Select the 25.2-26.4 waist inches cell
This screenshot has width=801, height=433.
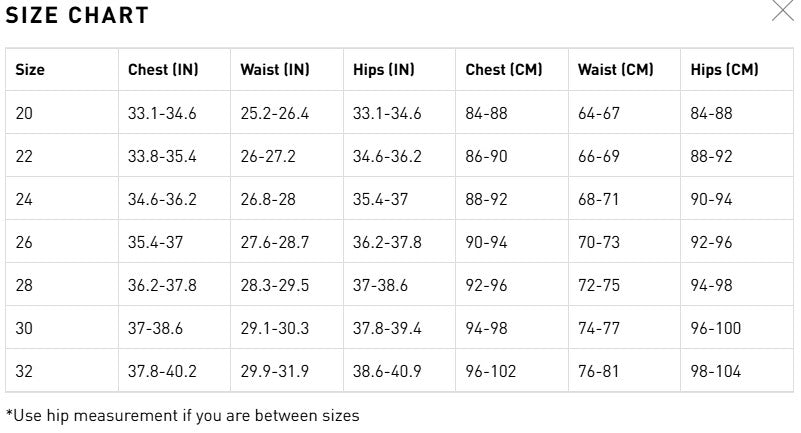tap(275, 114)
